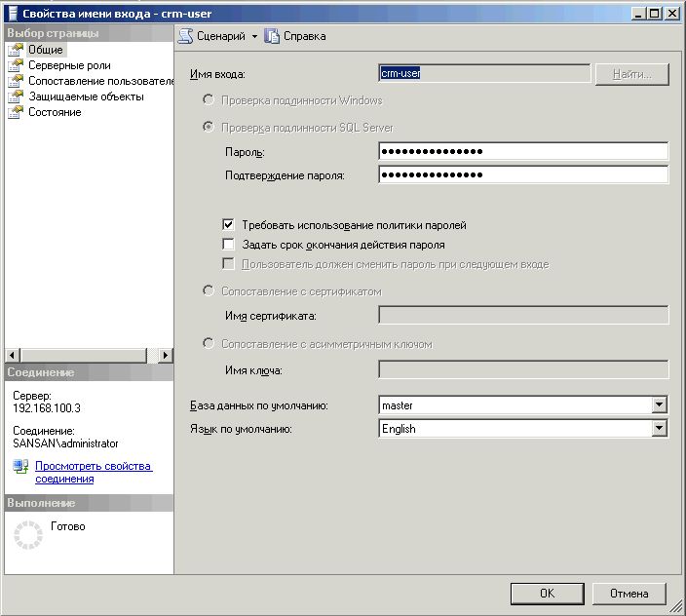Click the English language value
The height and width of the screenshot is (616, 686).
click(399, 429)
